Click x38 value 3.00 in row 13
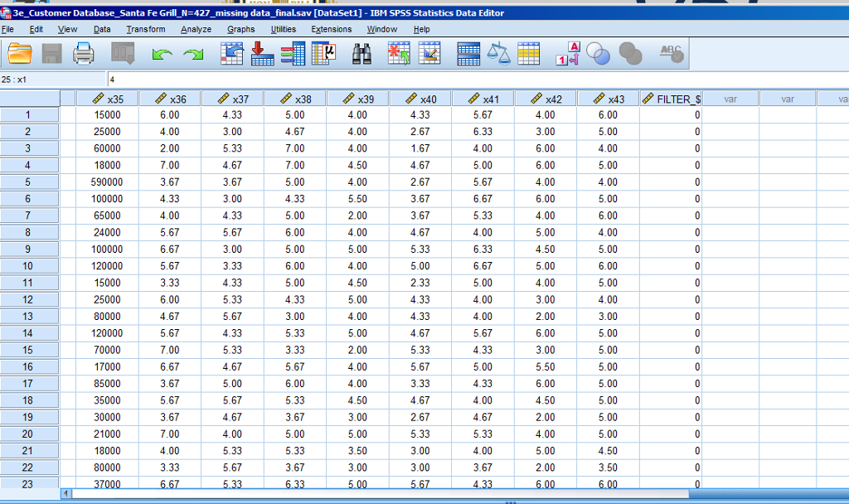 (x=295, y=316)
